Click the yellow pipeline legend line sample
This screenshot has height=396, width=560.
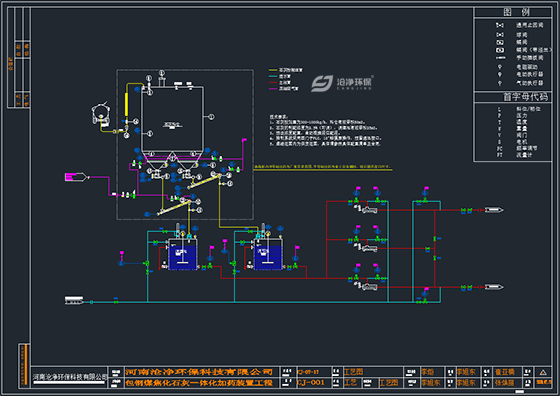(x=273, y=70)
